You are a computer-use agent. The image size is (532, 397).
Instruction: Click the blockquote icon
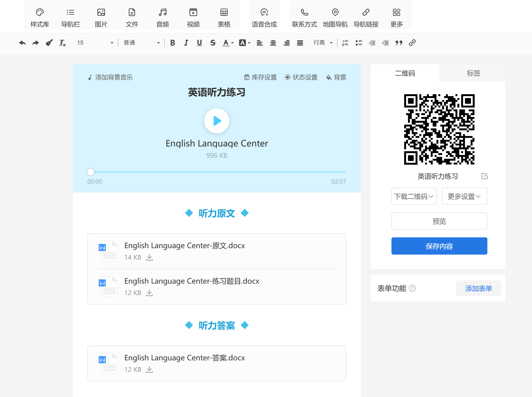399,43
